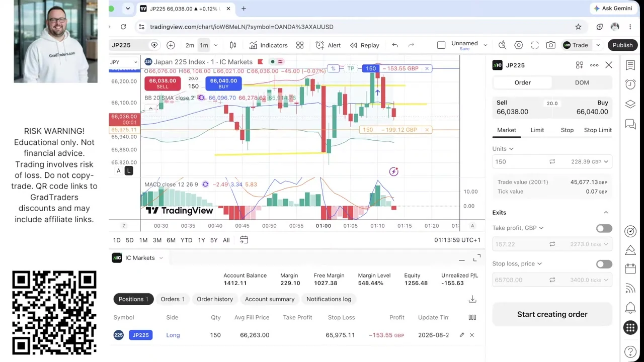Open the Alerts clock icon in sidebar
The image size is (644, 362).
click(x=630, y=84)
